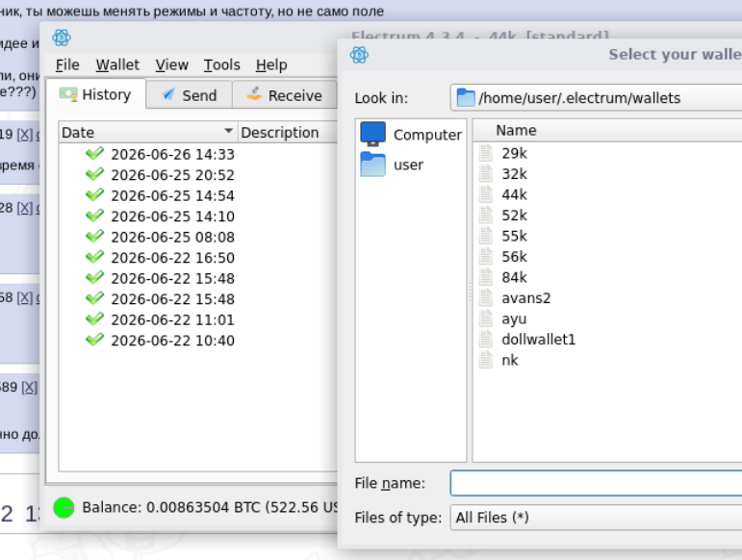Screen dimensions: 742x560
Task: Open the Wallet menu
Action: point(117,64)
